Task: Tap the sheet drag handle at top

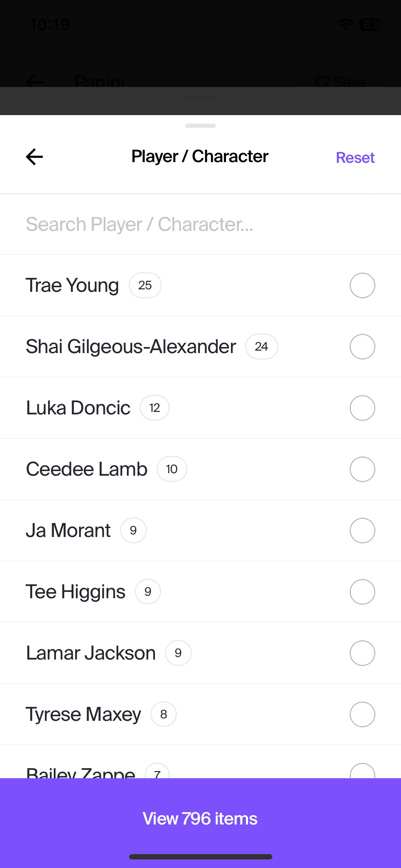Action: point(200,126)
